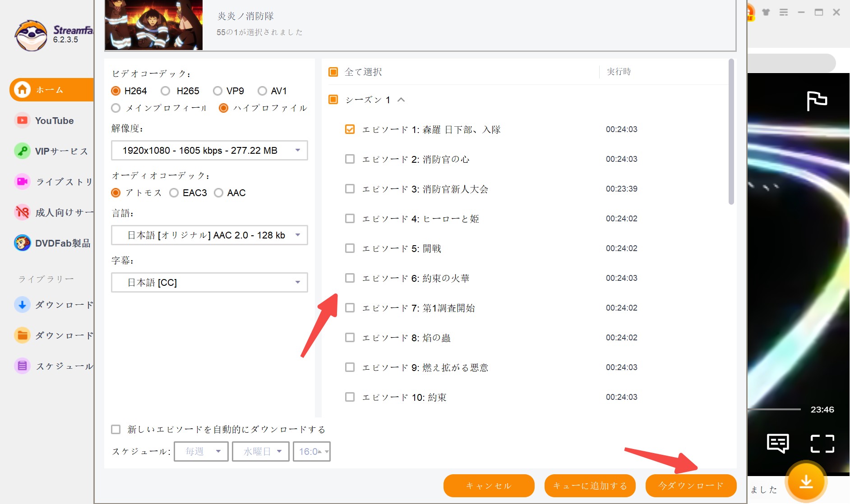Image resolution: width=850 pixels, height=504 pixels.
Task: Check エピソード 6: 約束の火華
Action: 350,278
